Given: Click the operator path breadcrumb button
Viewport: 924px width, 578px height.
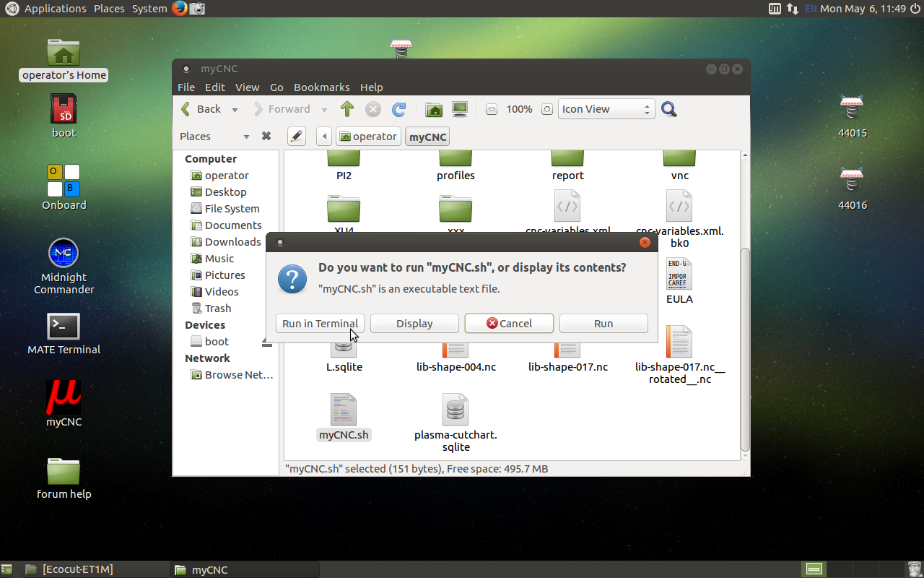Looking at the screenshot, I should [x=368, y=137].
